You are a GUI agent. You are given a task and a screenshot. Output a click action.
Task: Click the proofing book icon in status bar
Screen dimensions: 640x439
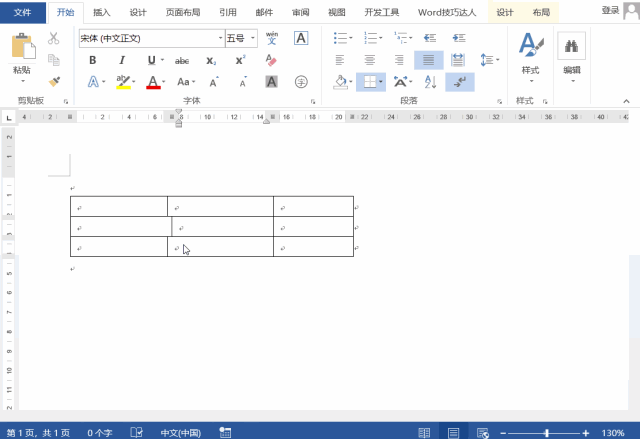136,432
